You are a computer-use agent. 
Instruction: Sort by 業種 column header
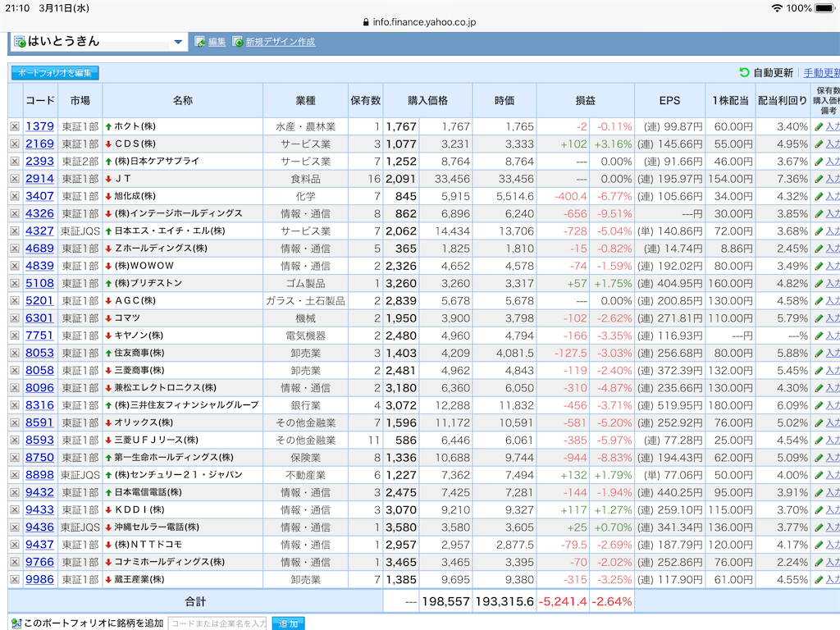pos(305,101)
